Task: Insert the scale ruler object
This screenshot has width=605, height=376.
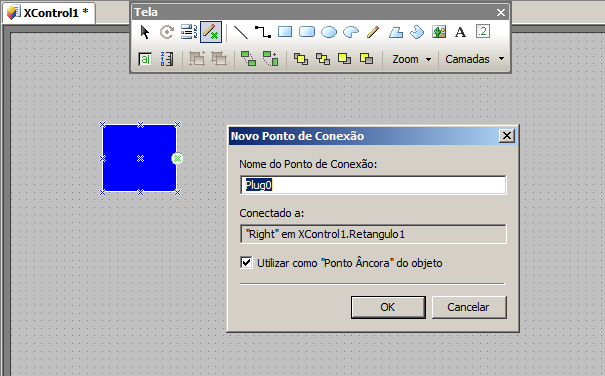Action: point(167,59)
